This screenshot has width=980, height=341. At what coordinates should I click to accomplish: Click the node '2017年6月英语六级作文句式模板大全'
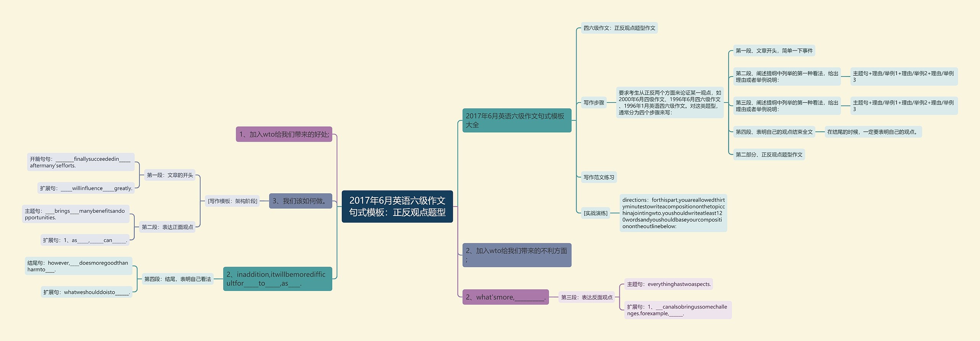point(517,120)
